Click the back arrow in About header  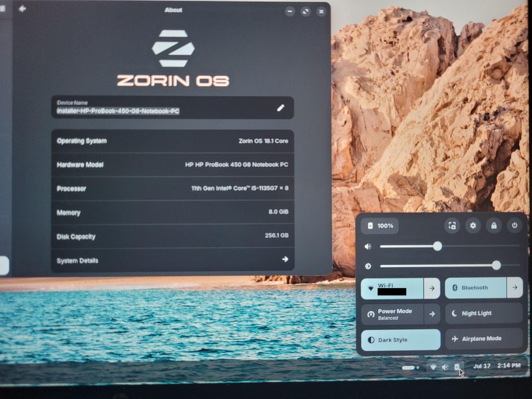click(22, 9)
